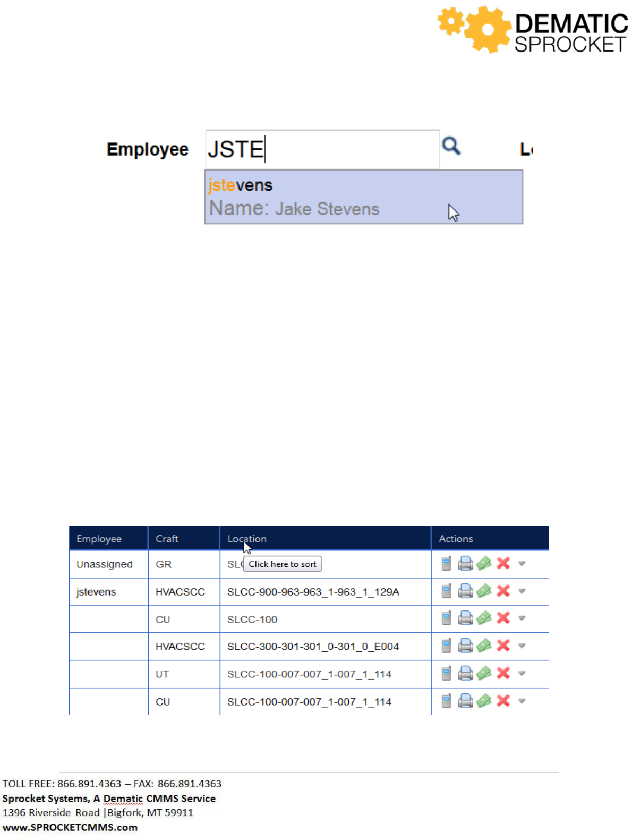Open actions dropdown arrow in UT row
Image resolution: width=632 pixels, height=840 pixels.
click(x=522, y=674)
